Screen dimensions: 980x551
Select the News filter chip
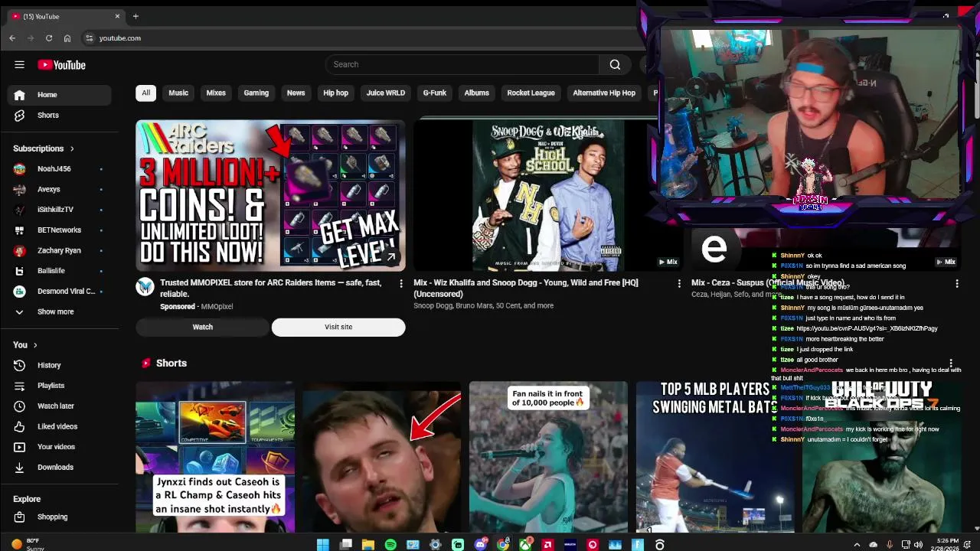(296, 93)
